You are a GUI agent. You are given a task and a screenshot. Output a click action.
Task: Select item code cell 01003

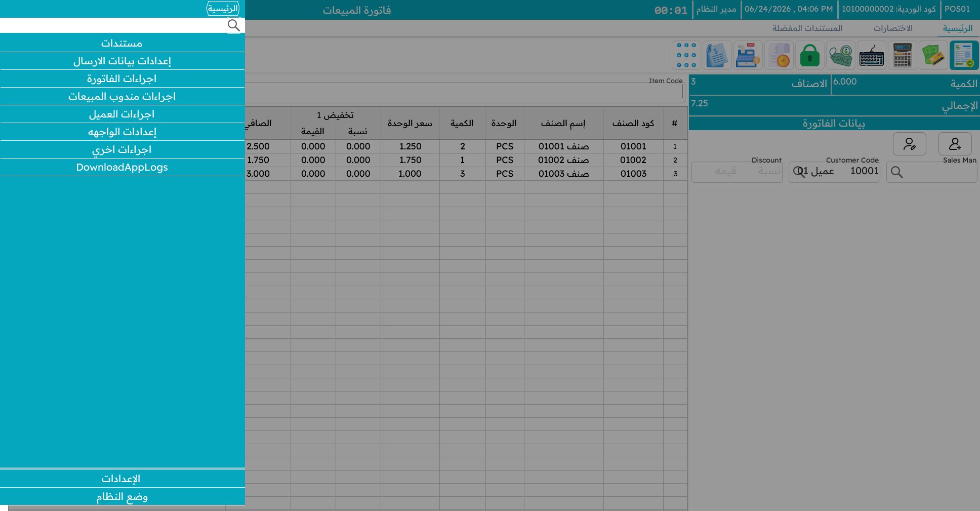[633, 174]
